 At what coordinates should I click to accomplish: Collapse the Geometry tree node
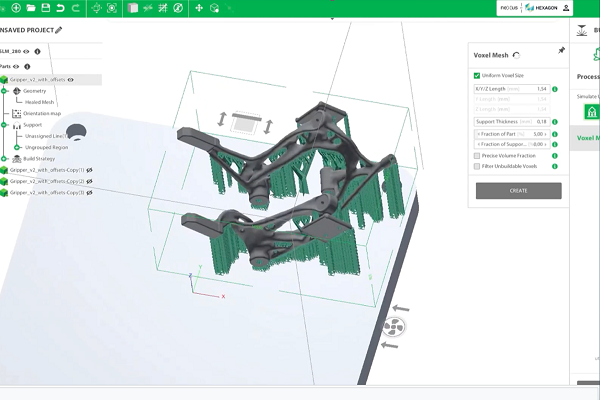click(x=4, y=91)
